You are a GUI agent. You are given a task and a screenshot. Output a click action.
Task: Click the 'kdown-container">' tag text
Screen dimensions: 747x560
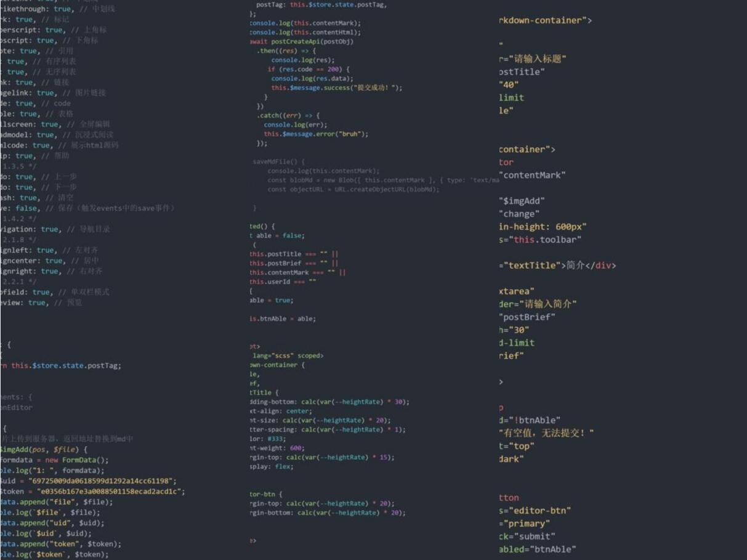[545, 20]
